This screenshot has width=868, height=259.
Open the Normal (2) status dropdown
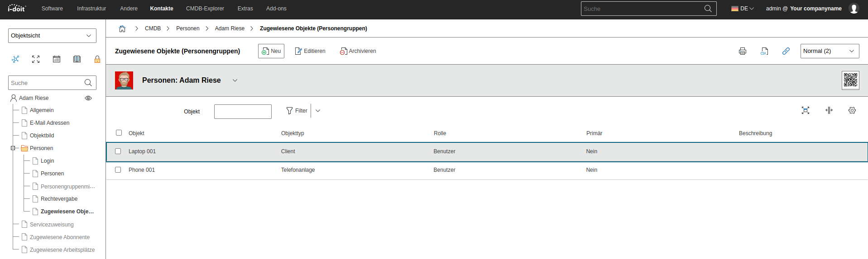829,51
